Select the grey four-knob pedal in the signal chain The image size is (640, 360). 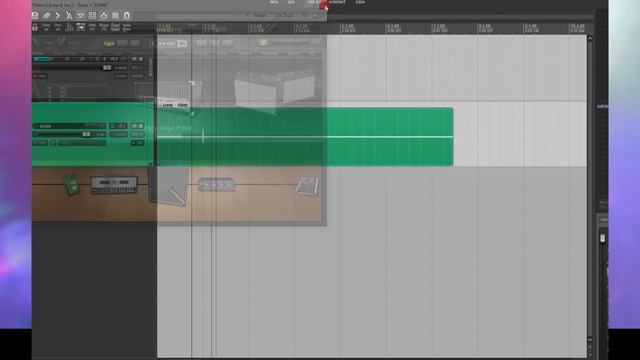click(216, 184)
